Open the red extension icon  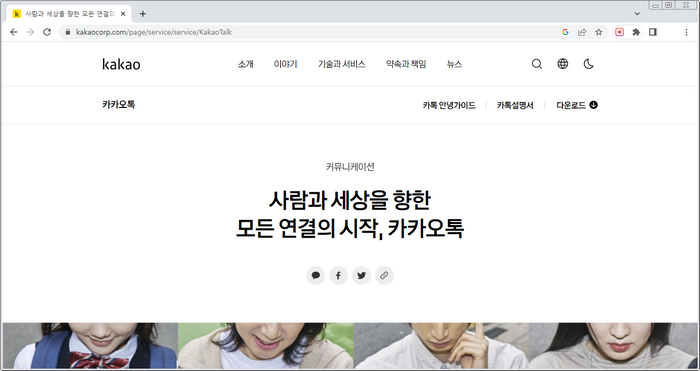pyautogui.click(x=620, y=32)
